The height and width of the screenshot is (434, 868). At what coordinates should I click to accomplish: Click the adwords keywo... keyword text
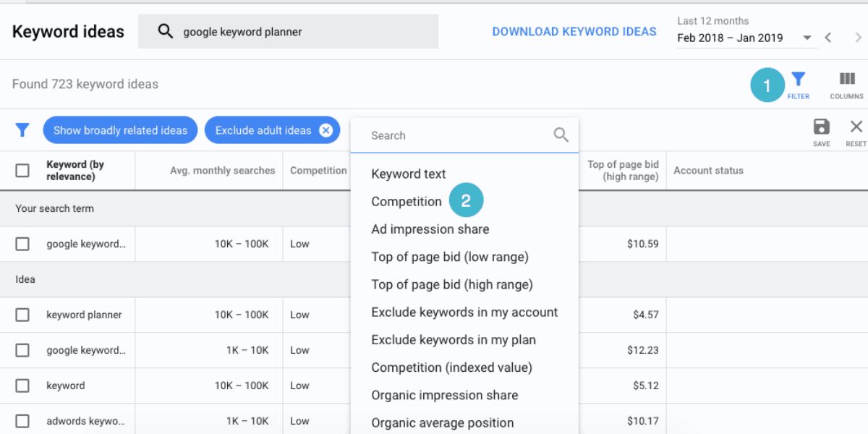point(86,421)
